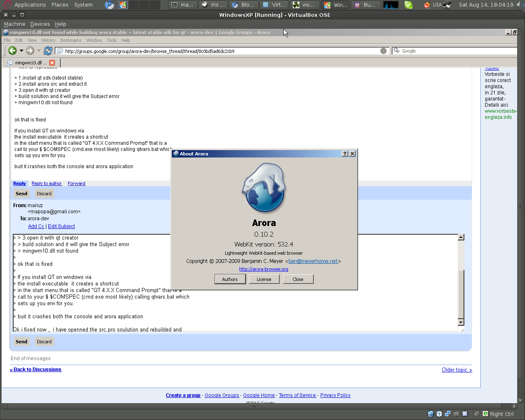This screenshot has height=420, width=525.
Task: Open the Google Groups footer link
Action: pyautogui.click(x=222, y=395)
